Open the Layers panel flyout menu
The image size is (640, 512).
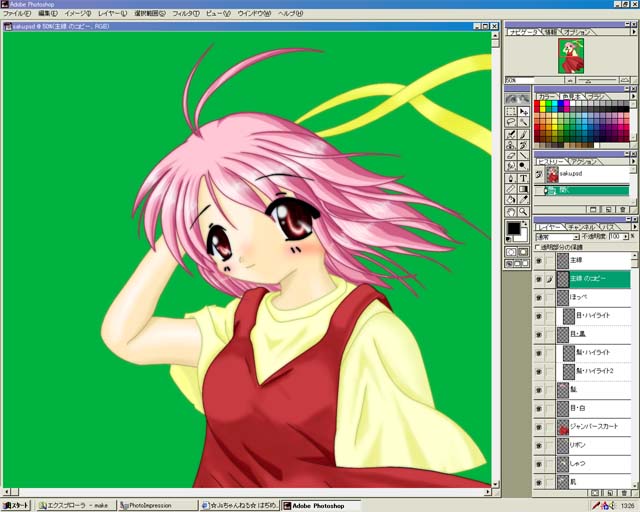pyautogui.click(x=633, y=227)
